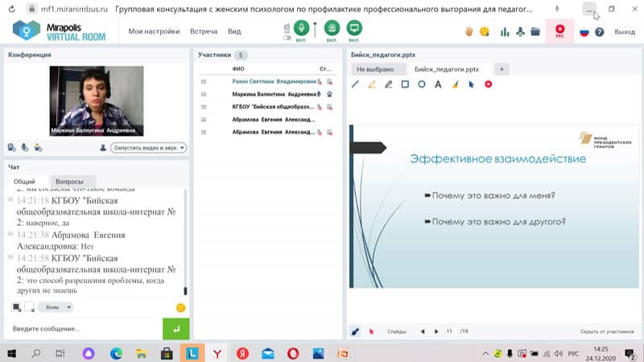Toggle the camera status icon for Маркина Валентина
Screen dimensions: 644x362
click(329, 94)
